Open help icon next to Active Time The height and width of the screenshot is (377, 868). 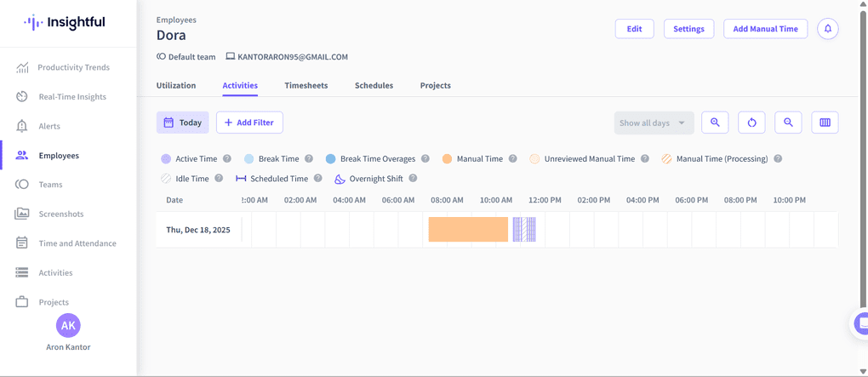point(227,159)
